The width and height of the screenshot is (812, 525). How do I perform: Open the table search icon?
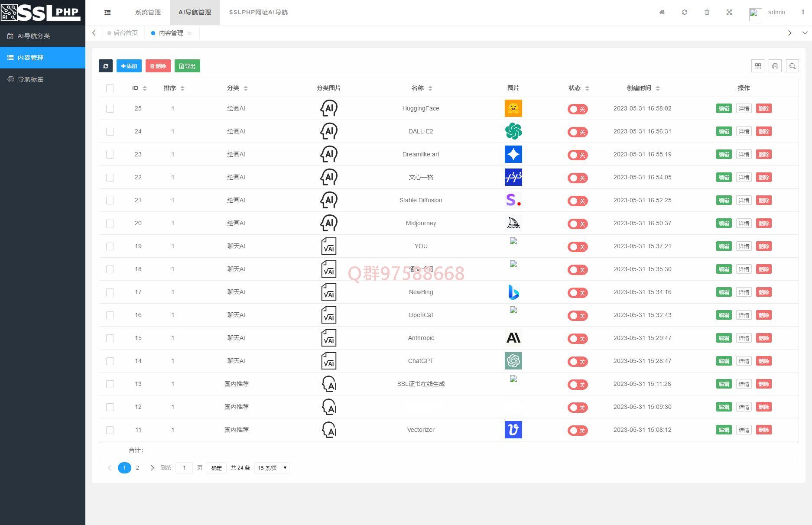(793, 66)
